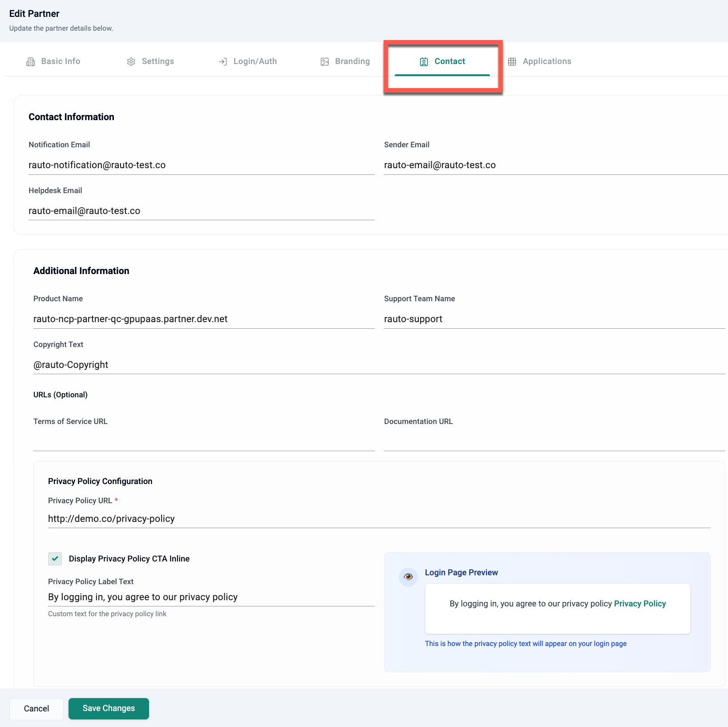Click the Documentation URL input

[554, 441]
